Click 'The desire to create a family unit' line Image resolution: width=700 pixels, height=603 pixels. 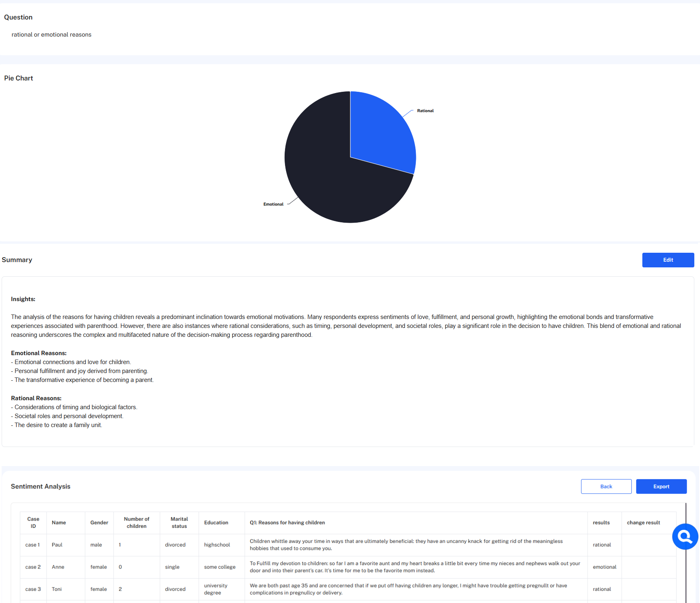56,425
